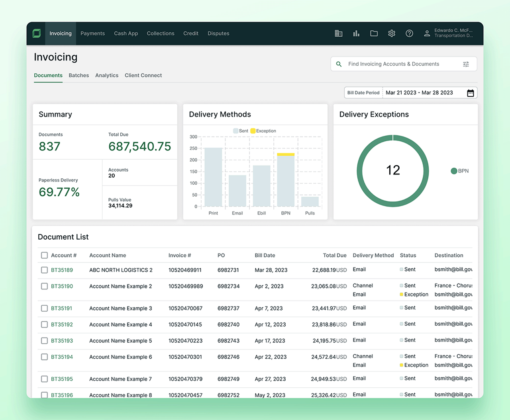The width and height of the screenshot is (510, 420).
Task: Check the BT35194 row checkbox
Action: 44,357
